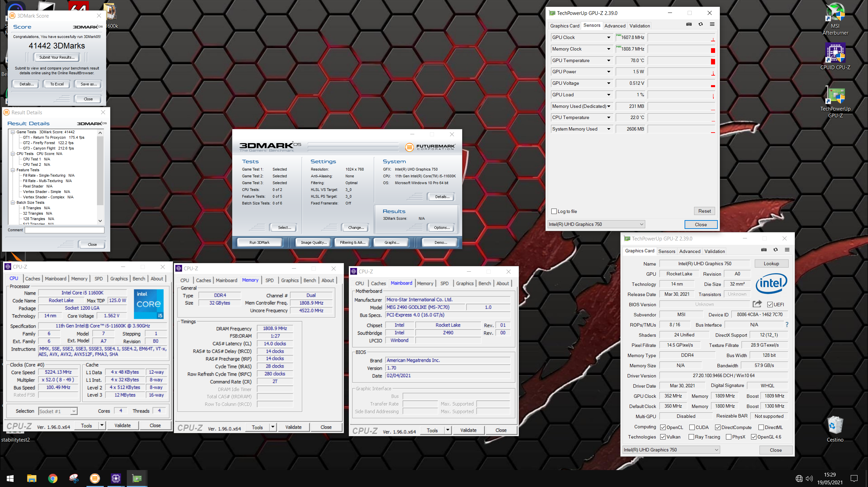Click the 3DMark orange taskbar icon
Screen dimensions: 868x487
[95, 479]
